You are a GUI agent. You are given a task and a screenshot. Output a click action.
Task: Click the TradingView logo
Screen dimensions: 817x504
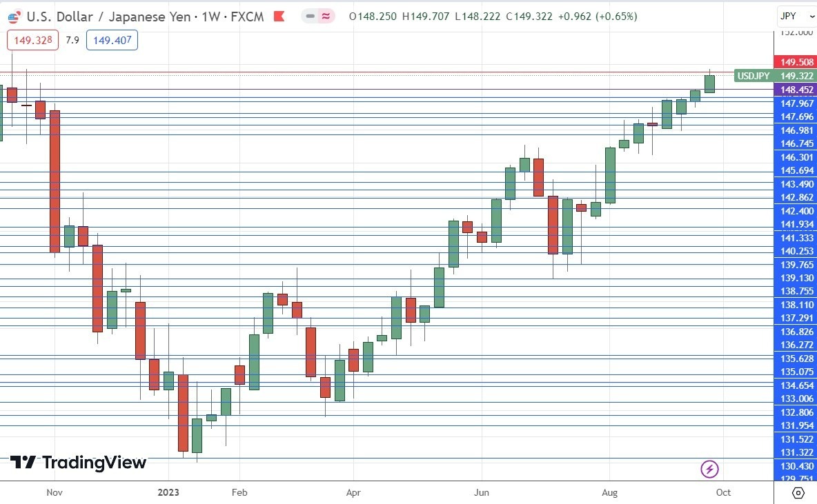pos(76,463)
